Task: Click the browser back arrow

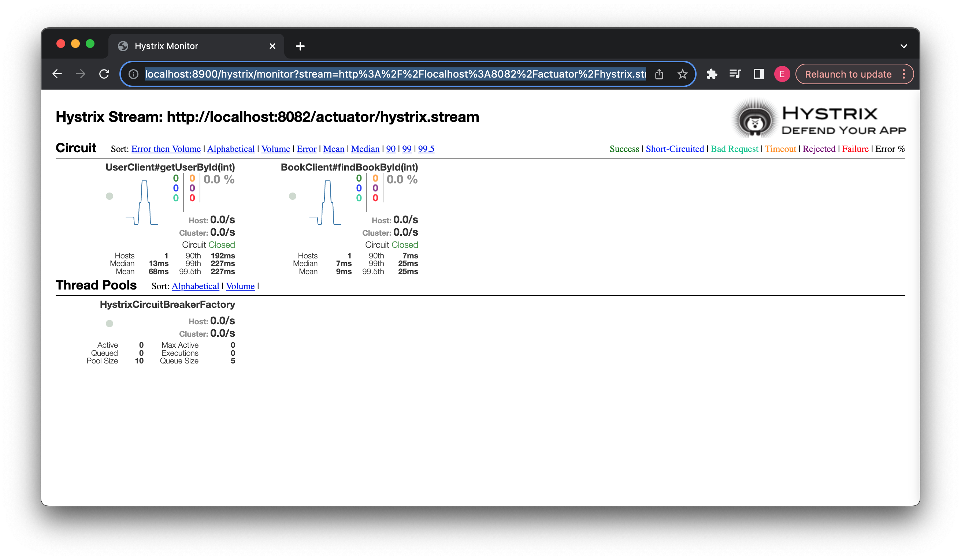Action: [x=57, y=74]
